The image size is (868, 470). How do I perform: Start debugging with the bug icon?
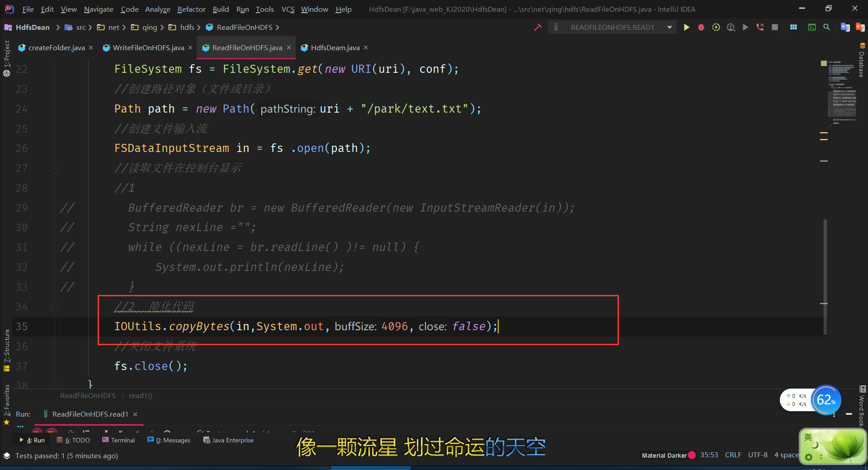tap(701, 27)
